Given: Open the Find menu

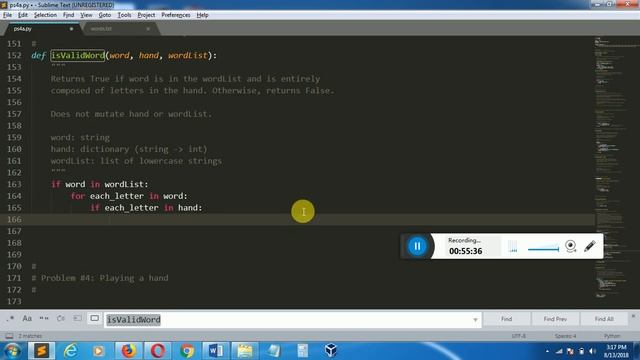Looking at the screenshot, I should [x=69, y=15].
